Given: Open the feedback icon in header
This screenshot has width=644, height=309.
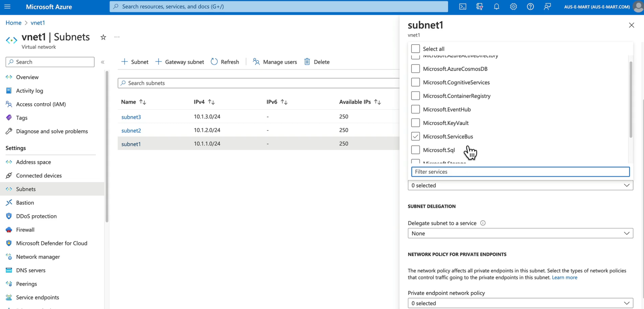Looking at the screenshot, I should pyautogui.click(x=547, y=7).
